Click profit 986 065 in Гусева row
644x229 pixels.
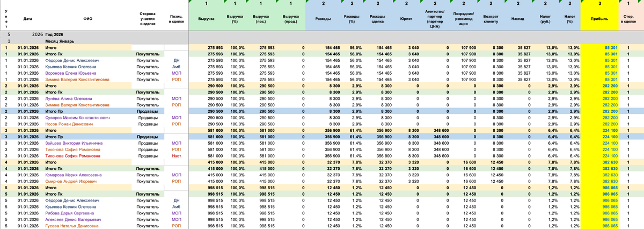(x=610, y=226)
